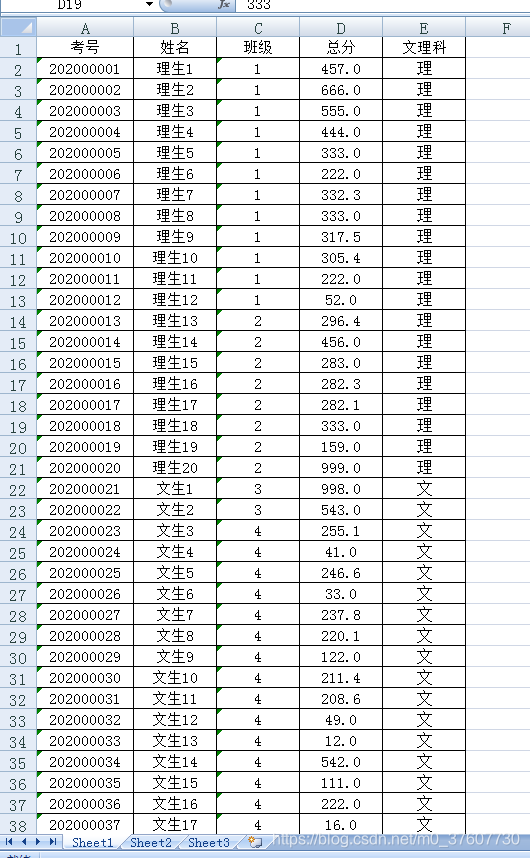Select the score cell 255.1
The image size is (530, 858).
pos(341,531)
